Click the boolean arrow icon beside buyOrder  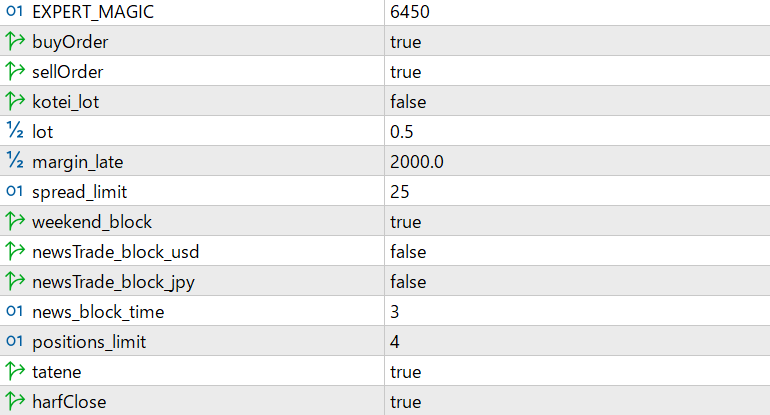tap(15, 42)
